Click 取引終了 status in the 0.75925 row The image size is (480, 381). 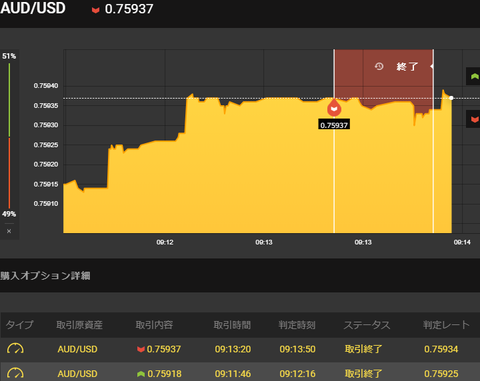(x=363, y=374)
